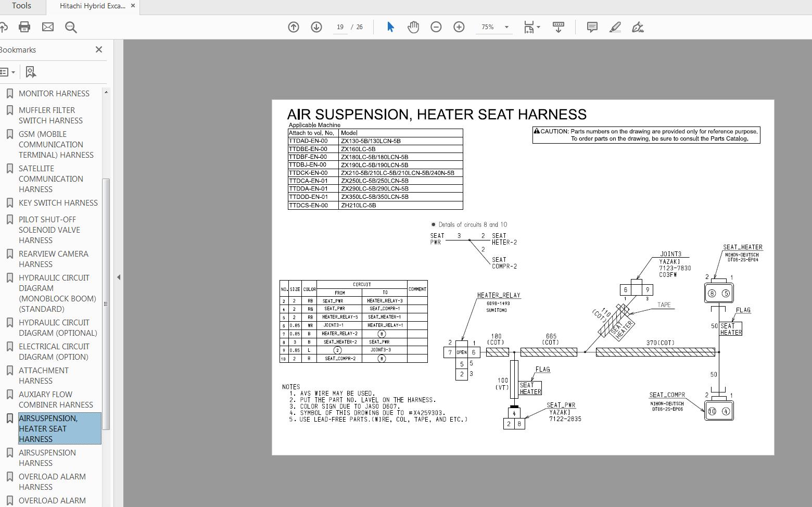
Task: Enable the Selection arrow tool
Action: click(x=389, y=27)
